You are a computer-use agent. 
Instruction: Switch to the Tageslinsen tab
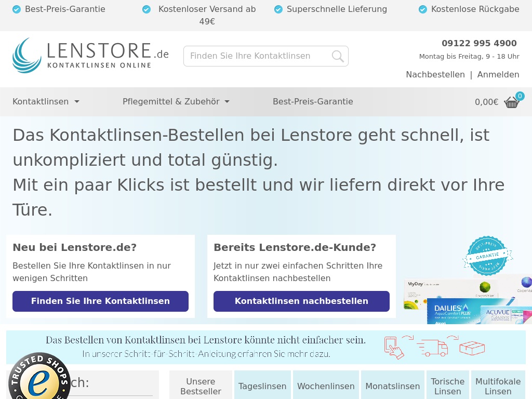click(262, 386)
